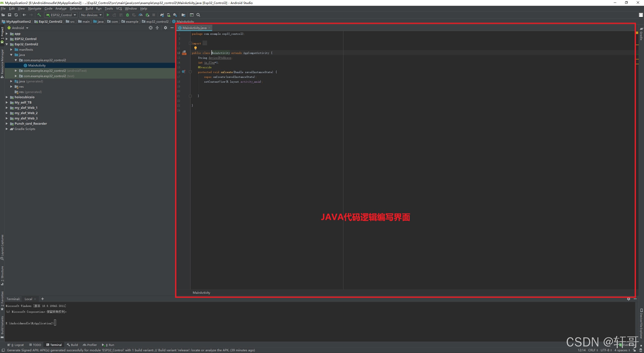Open the ESP32_Control run configuration dropdown
The height and width of the screenshot is (353, 644).
coord(61,15)
